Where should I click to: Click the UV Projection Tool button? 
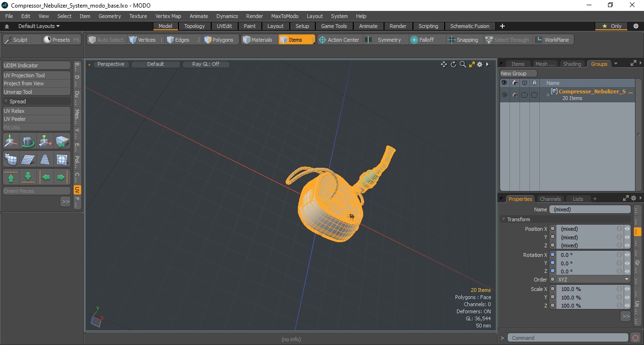tap(37, 75)
